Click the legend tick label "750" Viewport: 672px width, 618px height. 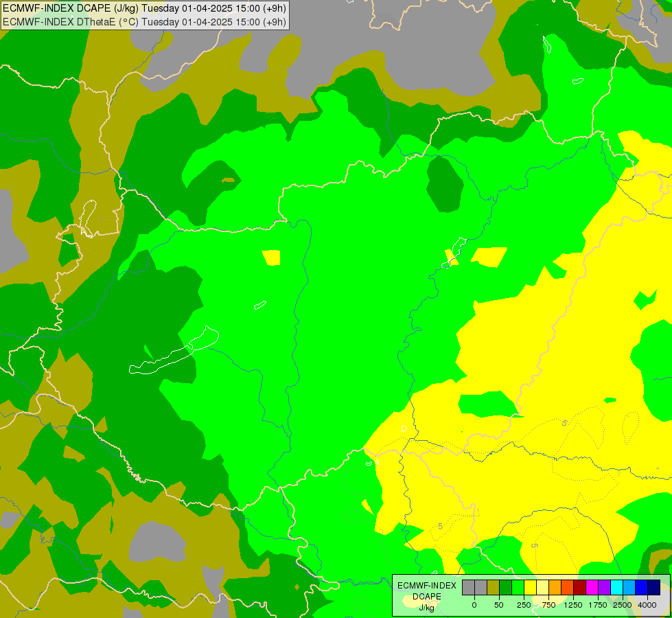click(548, 605)
